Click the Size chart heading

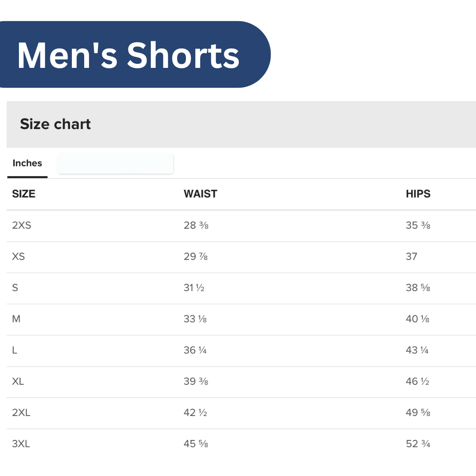click(56, 124)
